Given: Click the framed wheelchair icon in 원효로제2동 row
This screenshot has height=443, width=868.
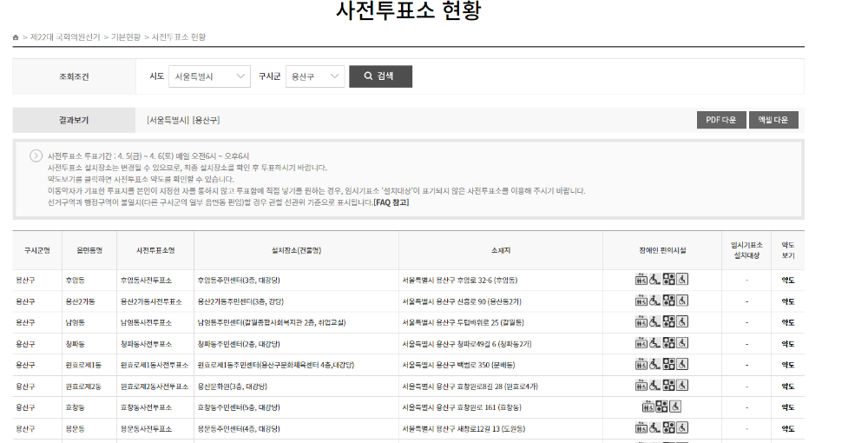Looking at the screenshot, I should pos(682,386).
